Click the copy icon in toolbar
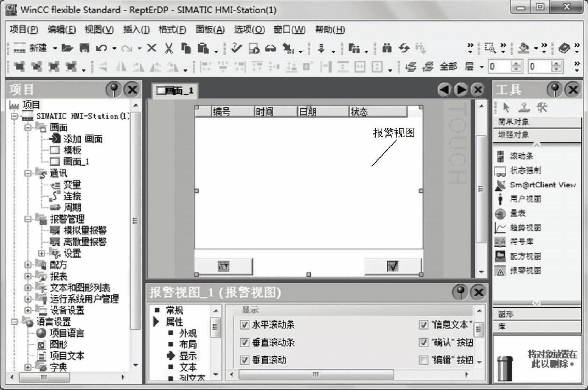 click(186, 48)
